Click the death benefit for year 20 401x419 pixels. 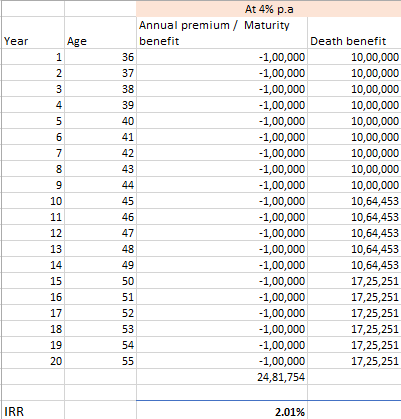354,361
